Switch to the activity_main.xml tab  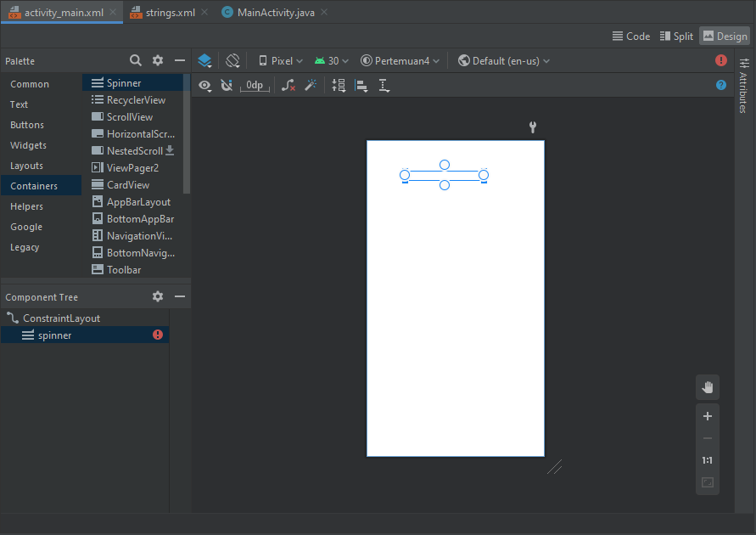tap(63, 13)
